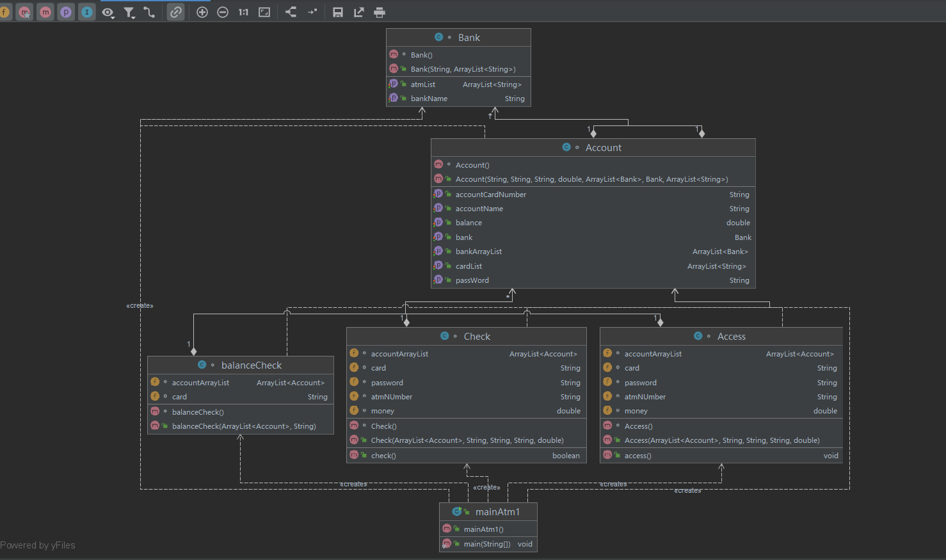
Task: Reset diagram to actual size 1:1
Action: (243, 12)
